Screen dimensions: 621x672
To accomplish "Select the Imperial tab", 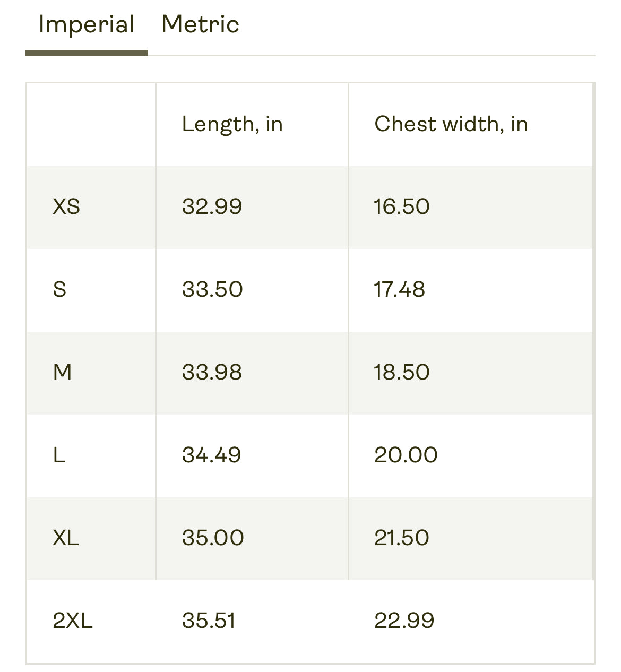I will [x=87, y=25].
